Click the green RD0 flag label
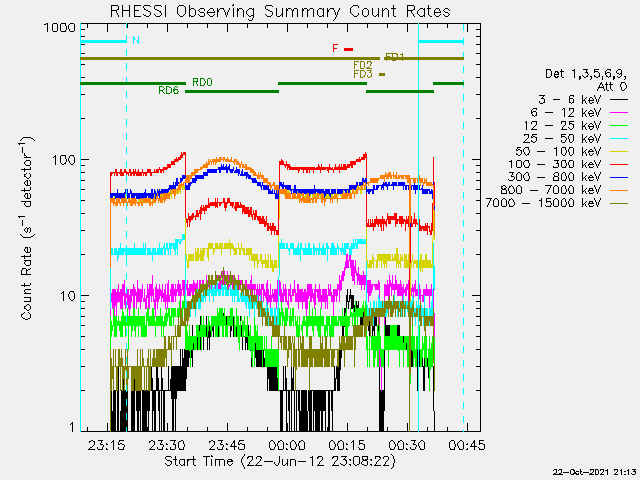 pyautogui.click(x=202, y=82)
